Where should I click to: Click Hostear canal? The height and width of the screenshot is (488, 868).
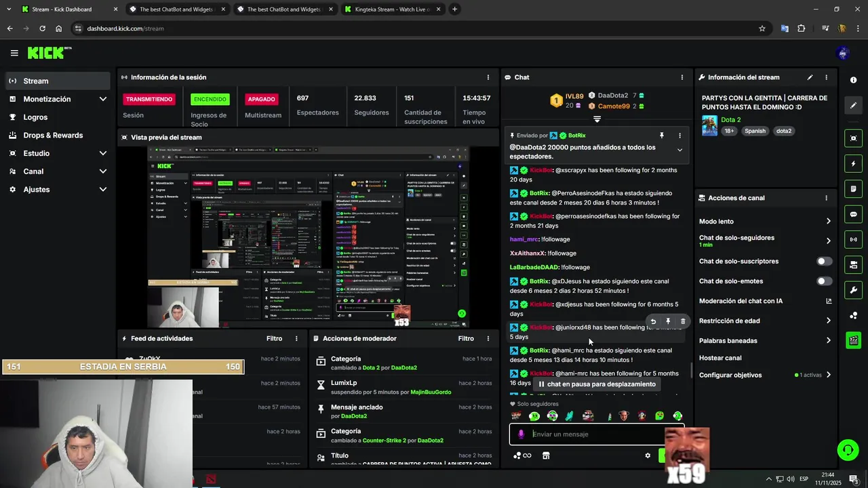pos(720,358)
